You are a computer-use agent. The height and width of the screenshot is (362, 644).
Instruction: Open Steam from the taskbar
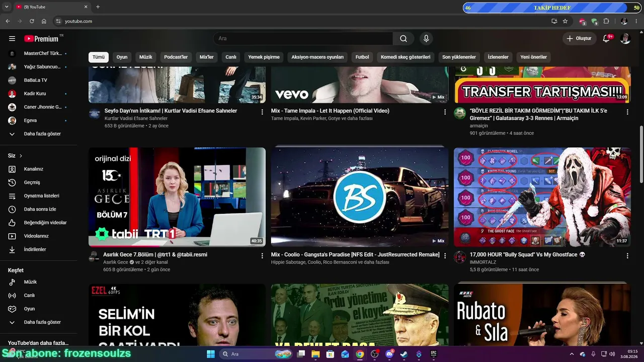point(404,354)
